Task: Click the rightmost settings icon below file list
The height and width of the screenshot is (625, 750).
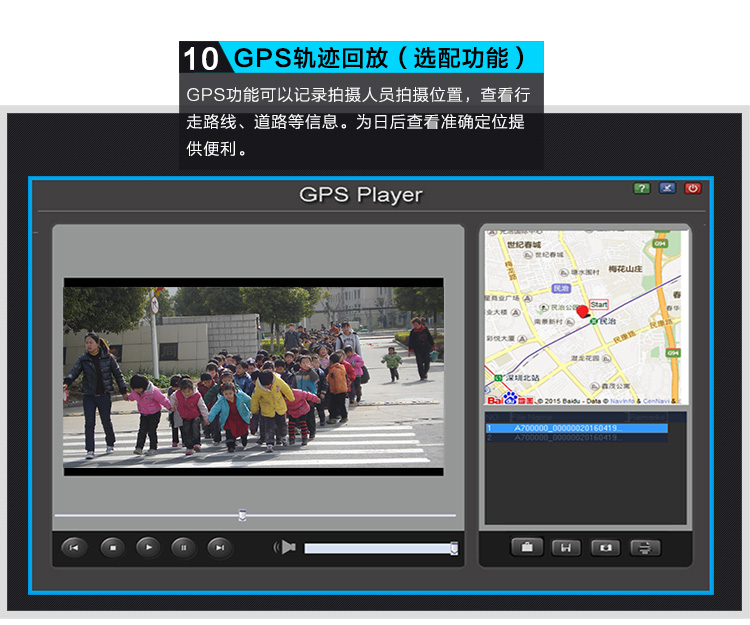Action: point(646,547)
